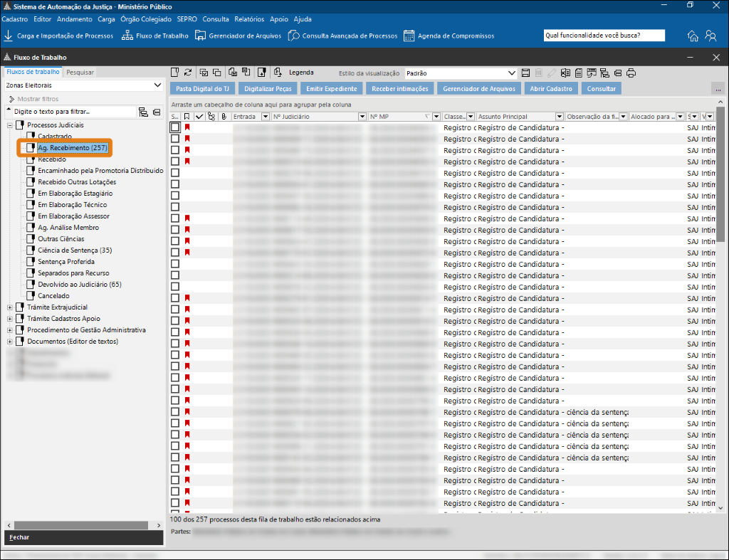
Task: Select Devolvido ao Judiciário (65) in the tree
Action: pos(80,285)
